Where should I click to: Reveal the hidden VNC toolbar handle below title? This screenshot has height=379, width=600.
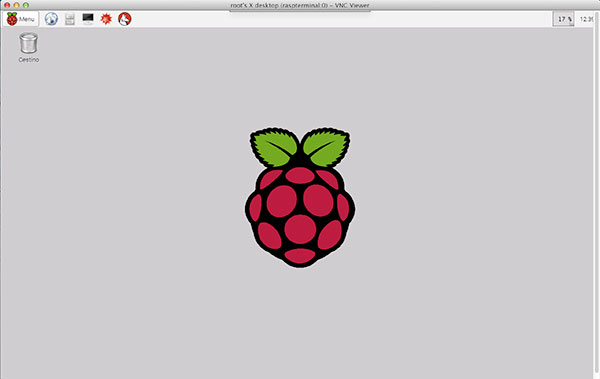click(x=300, y=11)
